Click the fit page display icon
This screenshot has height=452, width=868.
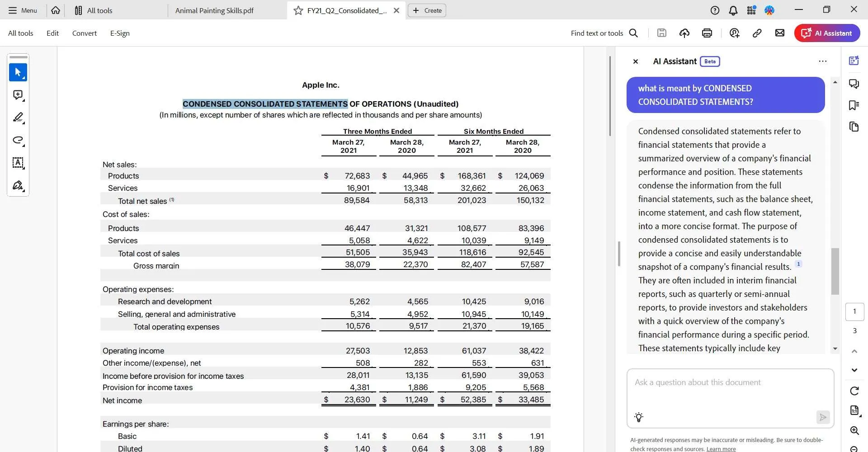tap(854, 410)
